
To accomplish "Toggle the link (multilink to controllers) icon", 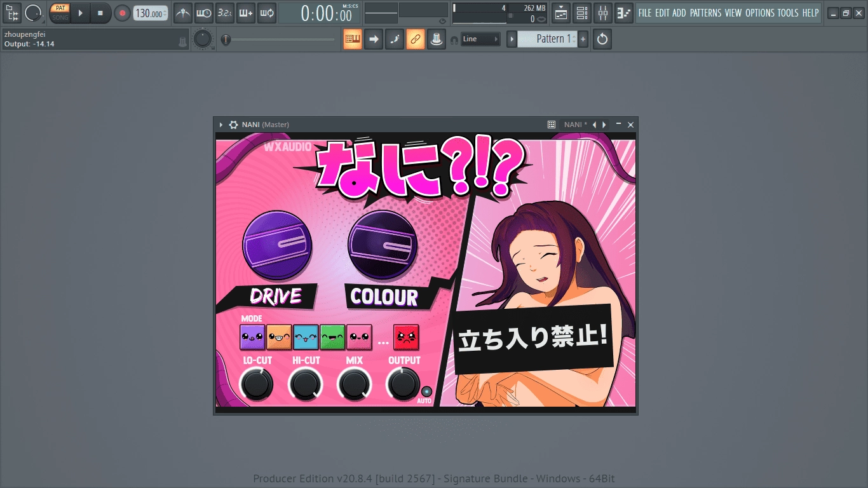I will [416, 39].
